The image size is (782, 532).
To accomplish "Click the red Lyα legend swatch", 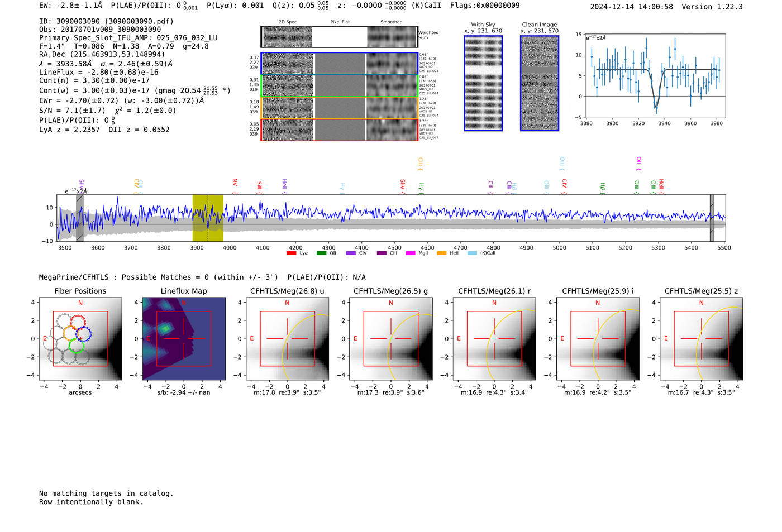I will point(291,253).
